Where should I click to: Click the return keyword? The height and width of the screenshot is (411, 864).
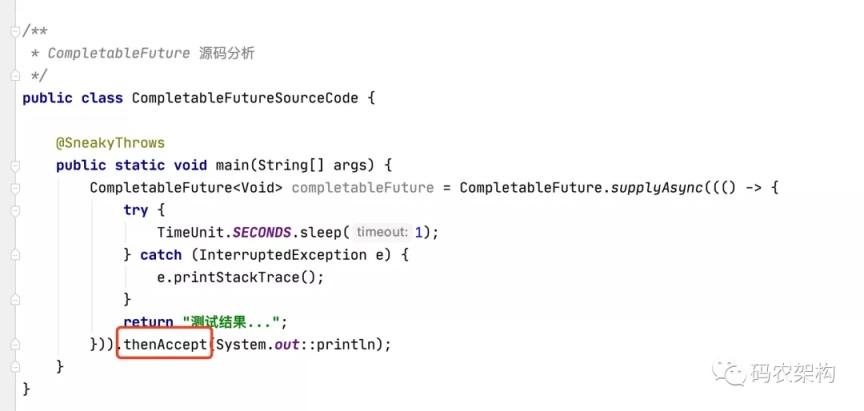(148, 321)
